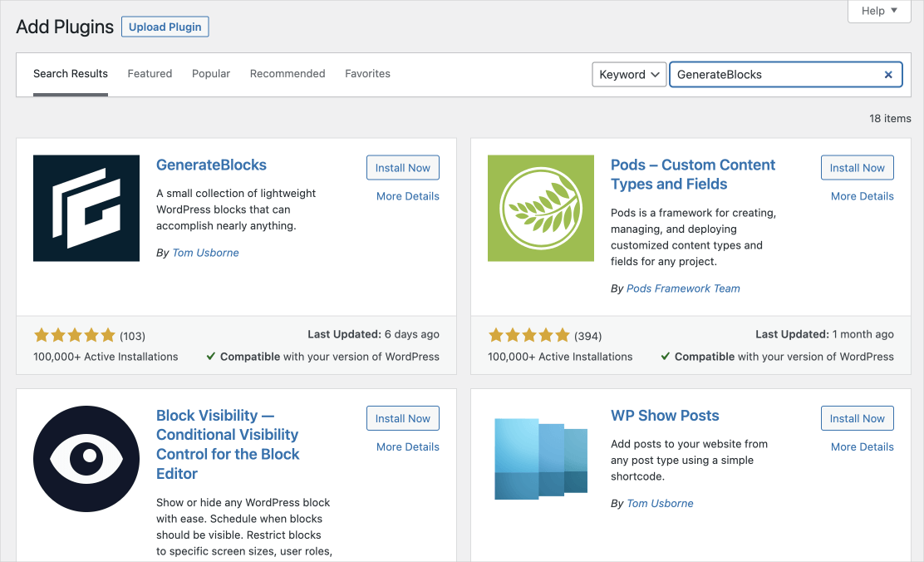Install the WP Show Posts plugin
The height and width of the screenshot is (562, 924).
(x=857, y=418)
